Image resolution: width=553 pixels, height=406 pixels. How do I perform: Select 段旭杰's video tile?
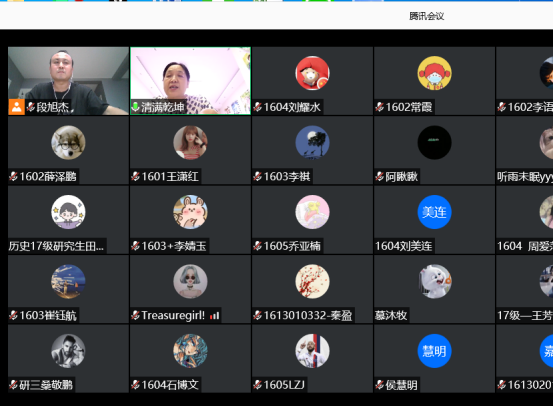click(x=68, y=81)
